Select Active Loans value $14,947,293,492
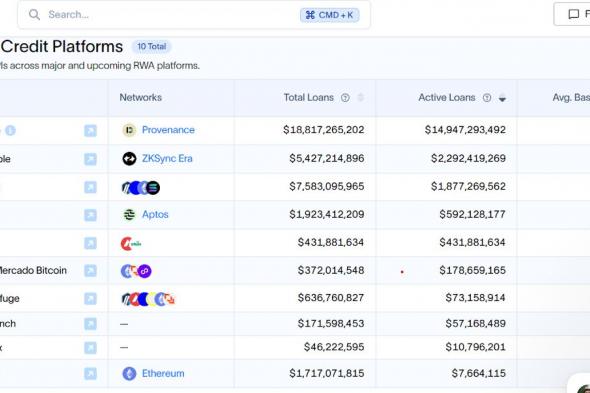This screenshot has height=393, width=590. [465, 130]
